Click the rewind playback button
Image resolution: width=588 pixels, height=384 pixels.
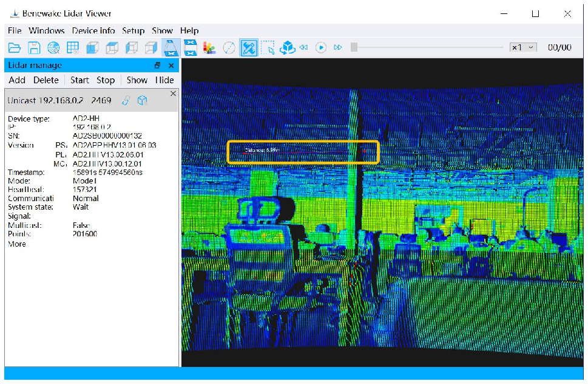click(x=303, y=47)
